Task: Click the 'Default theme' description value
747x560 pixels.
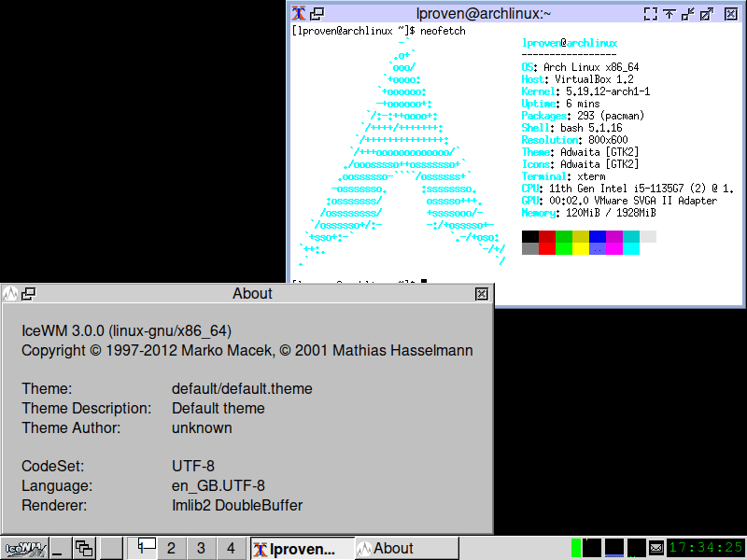Action: (218, 408)
